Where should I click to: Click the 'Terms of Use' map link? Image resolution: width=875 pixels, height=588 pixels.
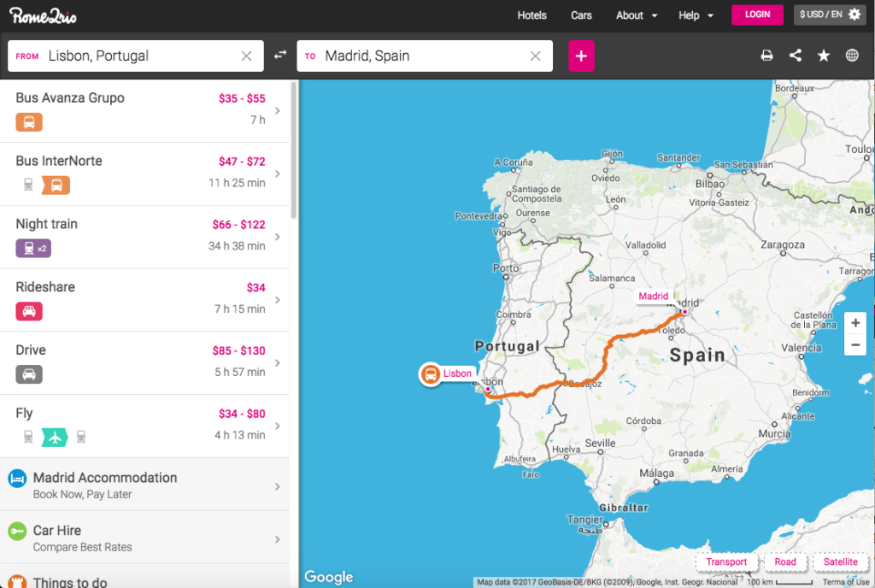pos(845,582)
